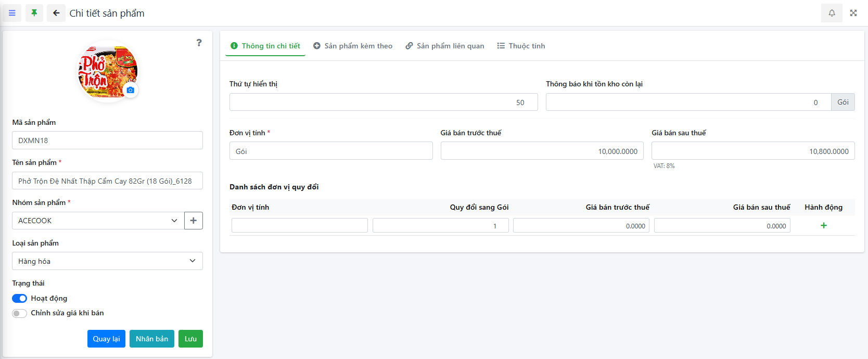Add unit conversion row with green plus
This screenshot has height=359, width=868.
[823, 225]
